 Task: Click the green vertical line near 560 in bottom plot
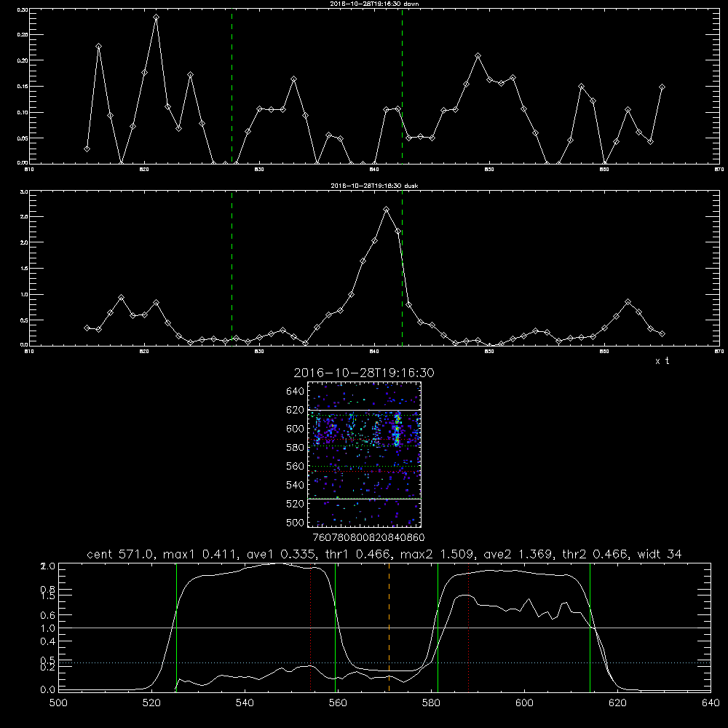coord(335,627)
